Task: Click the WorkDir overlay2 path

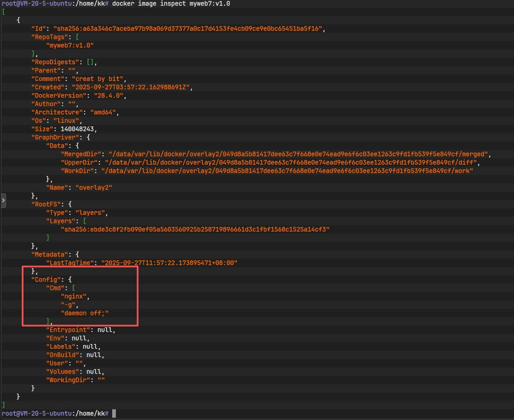Action: tap(287, 171)
